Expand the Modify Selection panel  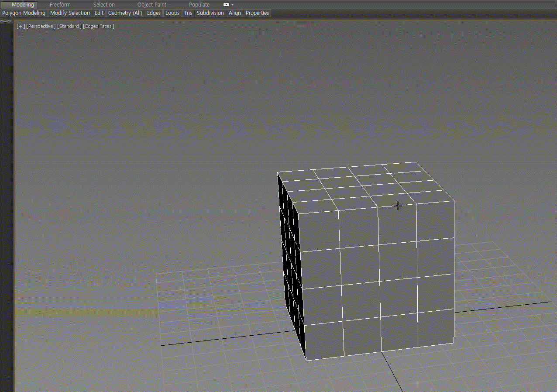point(70,13)
